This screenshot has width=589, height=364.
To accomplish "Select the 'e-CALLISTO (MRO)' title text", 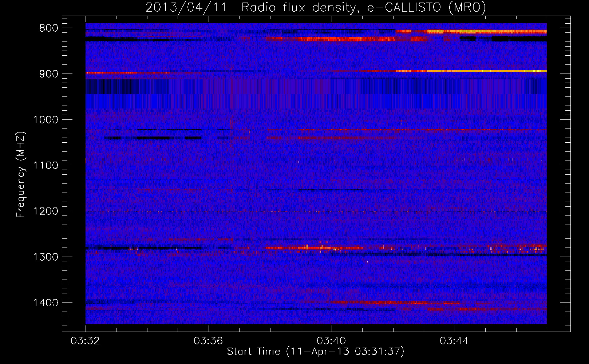I will coord(426,7).
